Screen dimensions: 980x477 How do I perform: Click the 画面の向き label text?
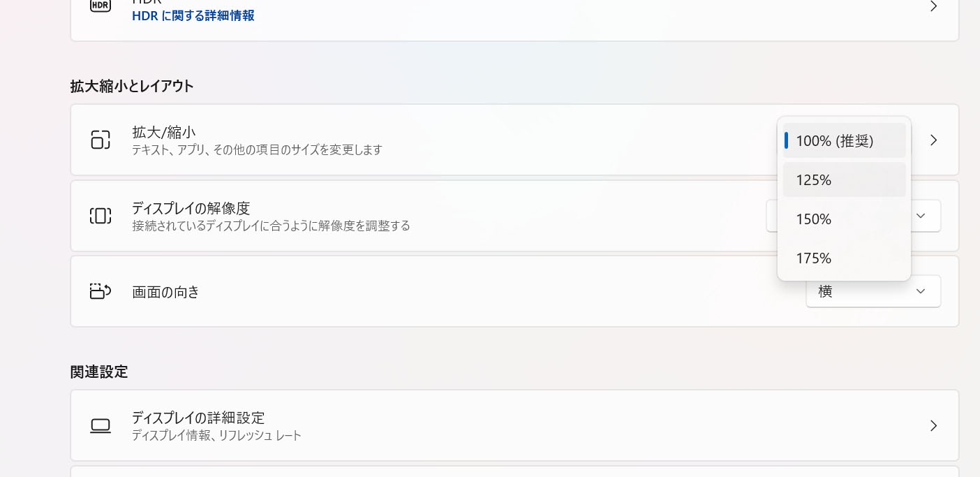165,292
